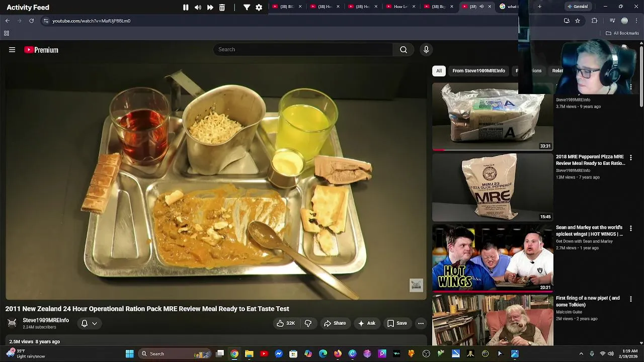Open a new browser tab
This screenshot has height=362, width=644.
pyautogui.click(x=539, y=7)
